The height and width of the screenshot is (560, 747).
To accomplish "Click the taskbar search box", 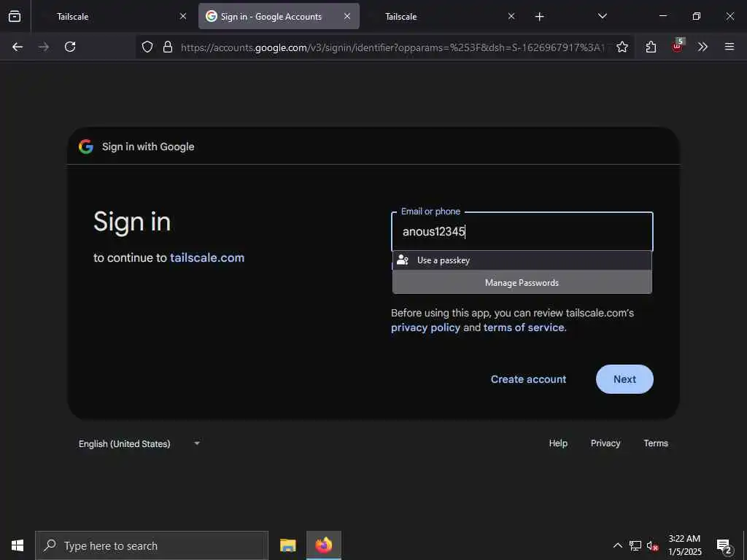I will [x=152, y=545].
